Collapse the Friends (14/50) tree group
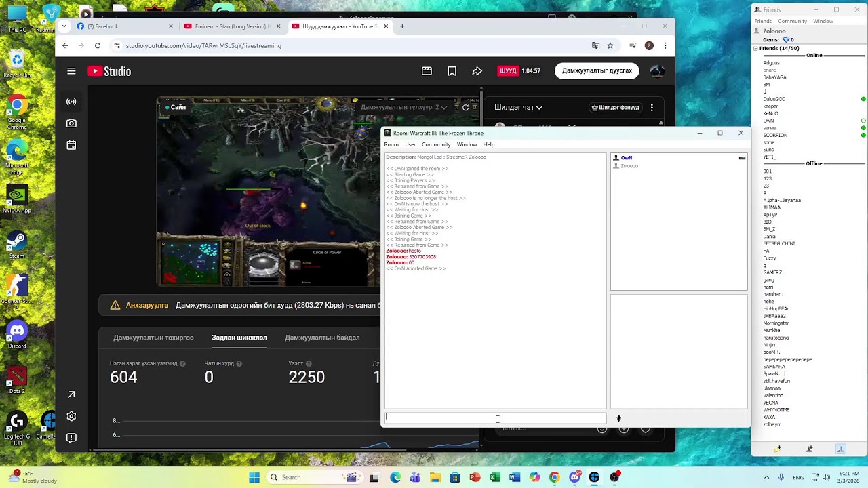 click(755, 49)
